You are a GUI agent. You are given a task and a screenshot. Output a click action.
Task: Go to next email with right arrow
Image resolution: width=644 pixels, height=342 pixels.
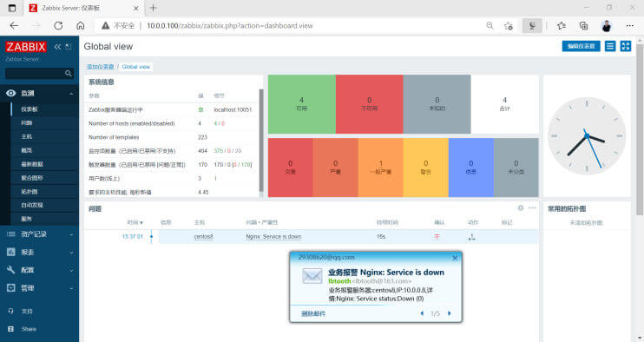(449, 313)
